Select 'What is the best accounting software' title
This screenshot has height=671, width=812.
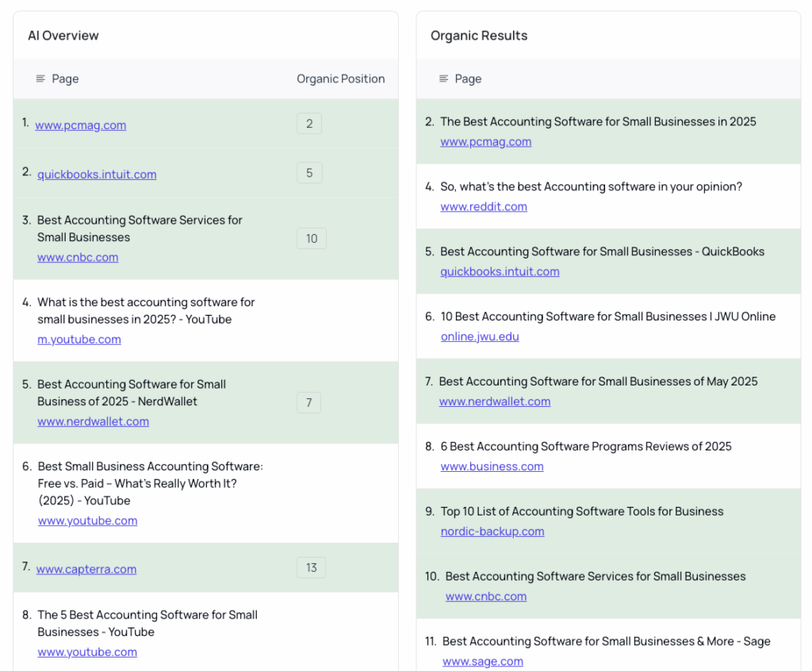[x=146, y=310]
